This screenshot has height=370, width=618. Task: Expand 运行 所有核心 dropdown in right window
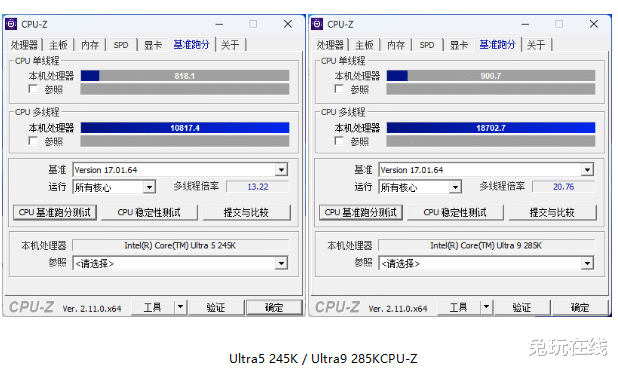[455, 187]
